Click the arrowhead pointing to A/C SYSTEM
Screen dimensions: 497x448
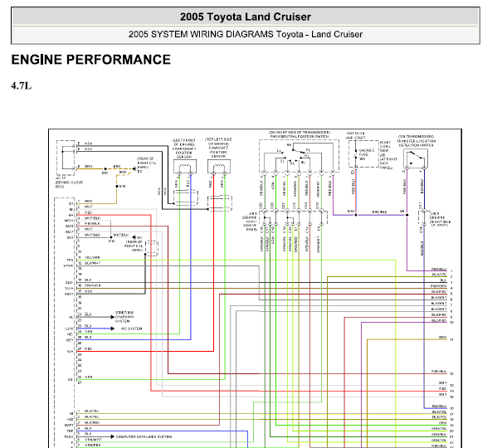click(x=113, y=329)
